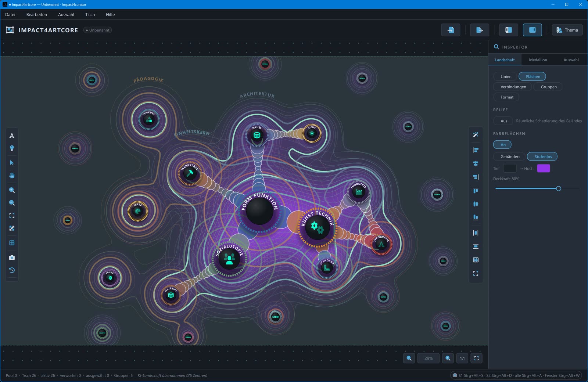The width and height of the screenshot is (588, 382).
Task: Click the camera snapshot icon in left toolbar
Action: tap(12, 257)
